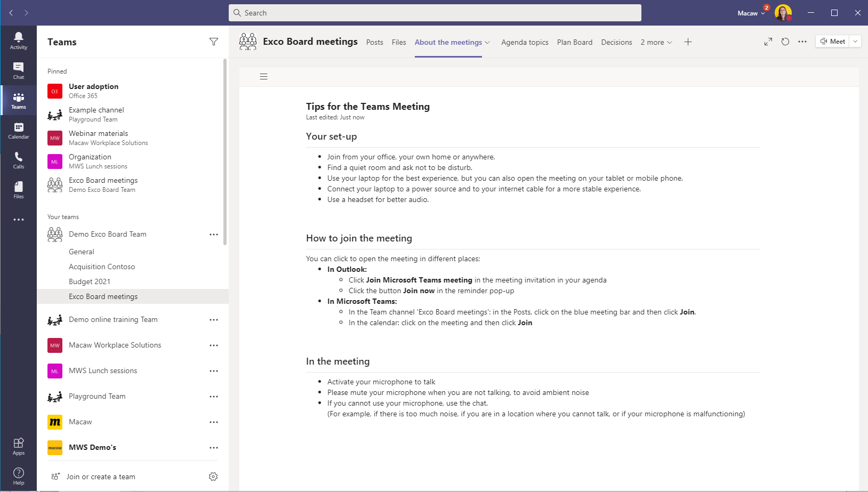Open the Macaw organization switcher

click(x=751, y=13)
